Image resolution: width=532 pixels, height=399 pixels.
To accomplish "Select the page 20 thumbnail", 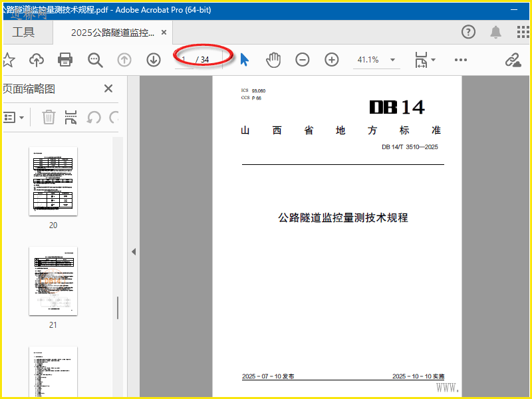I will [x=53, y=181].
